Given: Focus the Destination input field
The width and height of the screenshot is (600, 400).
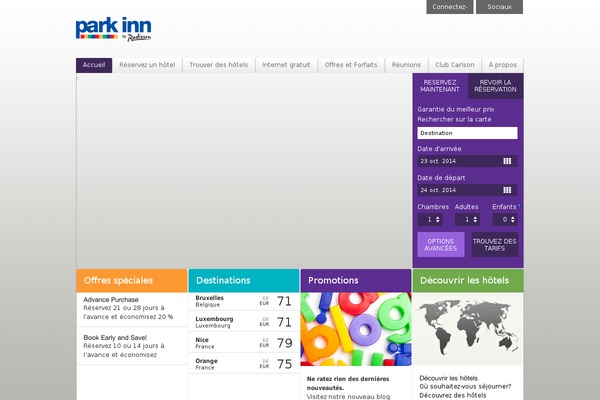Looking at the screenshot, I should 467,133.
